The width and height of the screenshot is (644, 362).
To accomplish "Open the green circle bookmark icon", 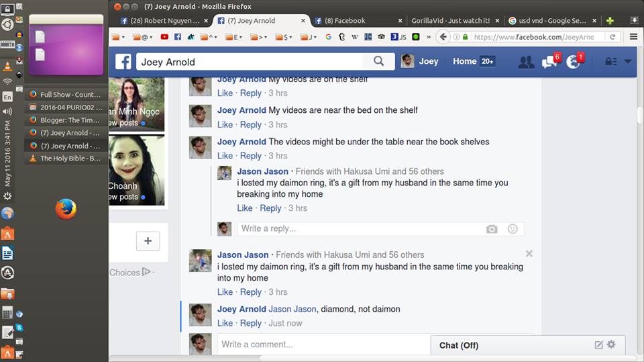I will [x=416, y=37].
